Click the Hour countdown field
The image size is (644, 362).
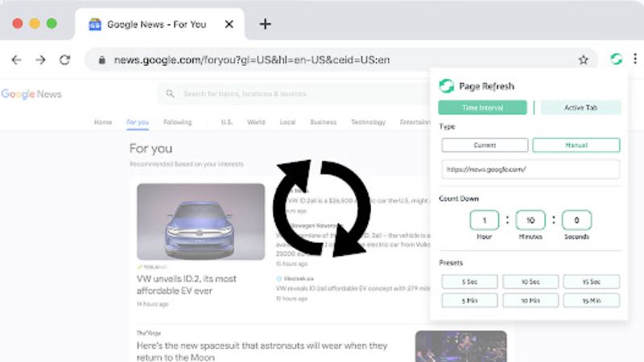485,220
